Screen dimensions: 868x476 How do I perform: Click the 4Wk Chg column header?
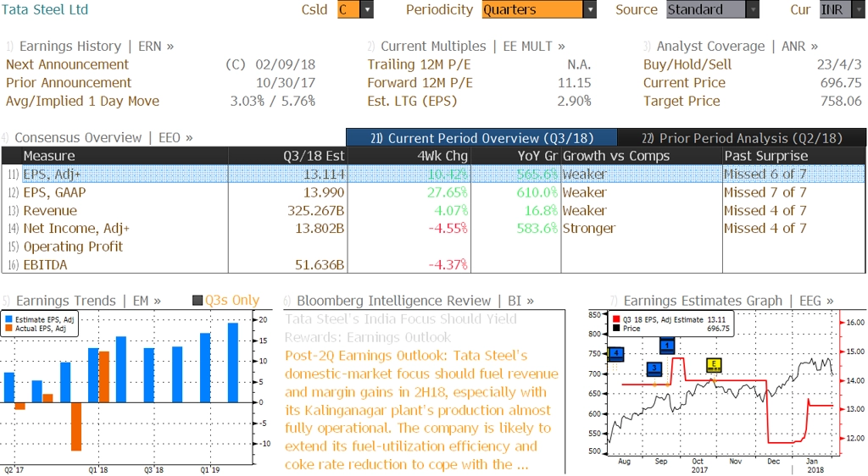(x=409, y=156)
